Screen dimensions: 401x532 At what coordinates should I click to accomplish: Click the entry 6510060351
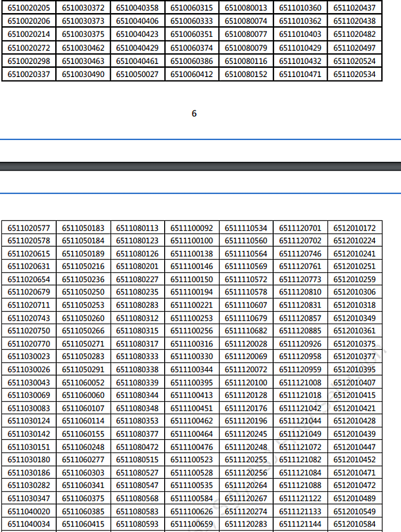coord(192,34)
